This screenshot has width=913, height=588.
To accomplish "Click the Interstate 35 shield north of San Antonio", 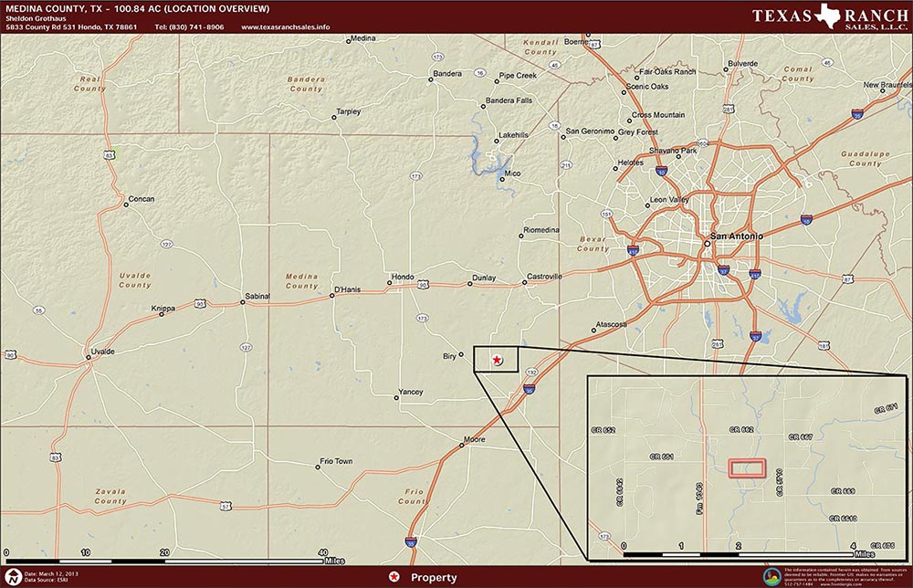I will click(x=856, y=115).
